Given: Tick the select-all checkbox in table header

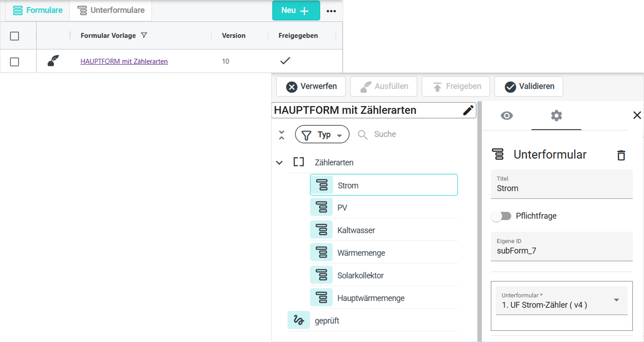Looking at the screenshot, I should [14, 36].
